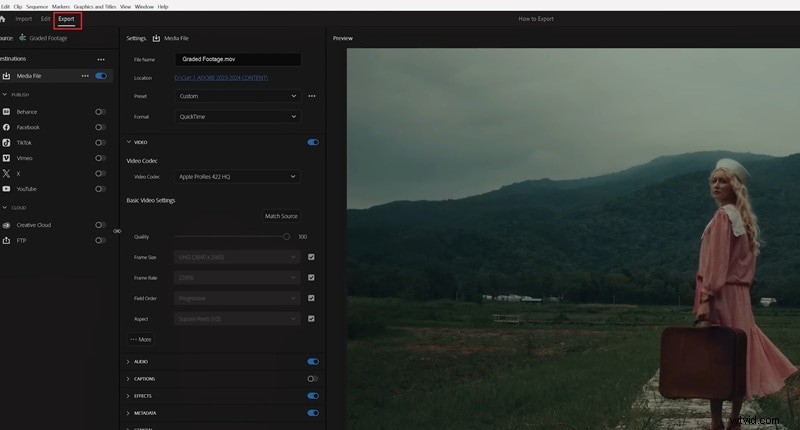Viewport: 800px width, 430px height.
Task: Enable X publish toggle
Action: 101,173
